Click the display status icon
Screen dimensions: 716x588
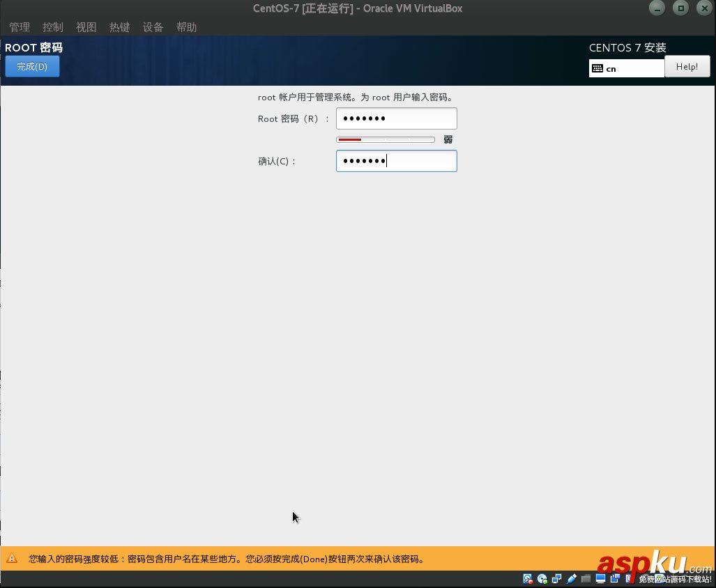coord(600,579)
